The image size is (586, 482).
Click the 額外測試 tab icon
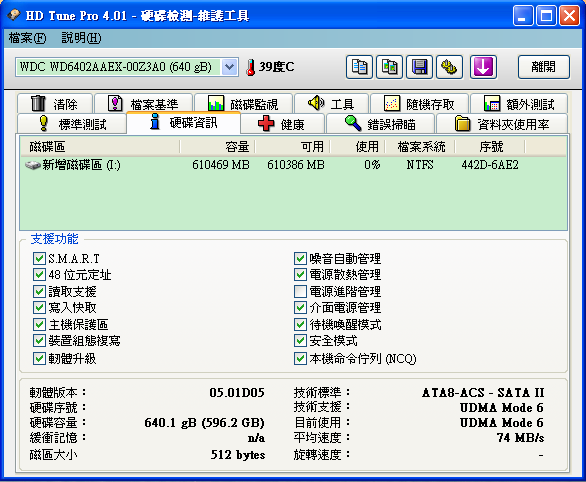click(x=491, y=103)
